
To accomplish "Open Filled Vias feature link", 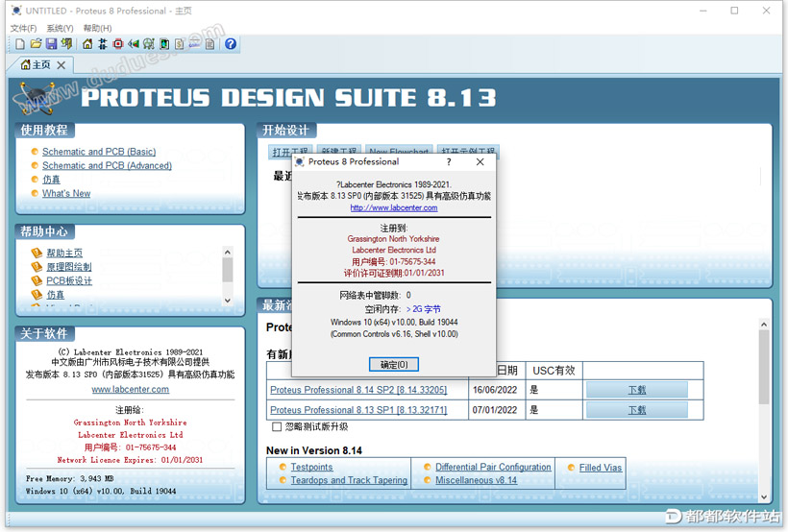I will point(601,468).
